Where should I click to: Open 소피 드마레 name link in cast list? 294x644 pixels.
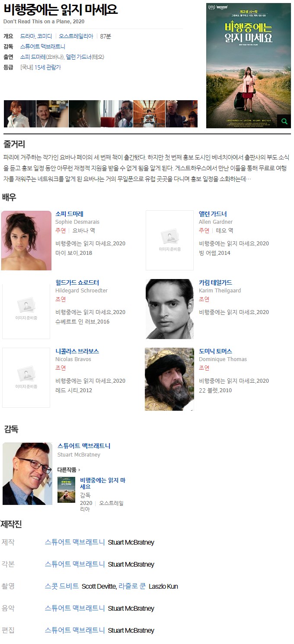click(x=70, y=214)
